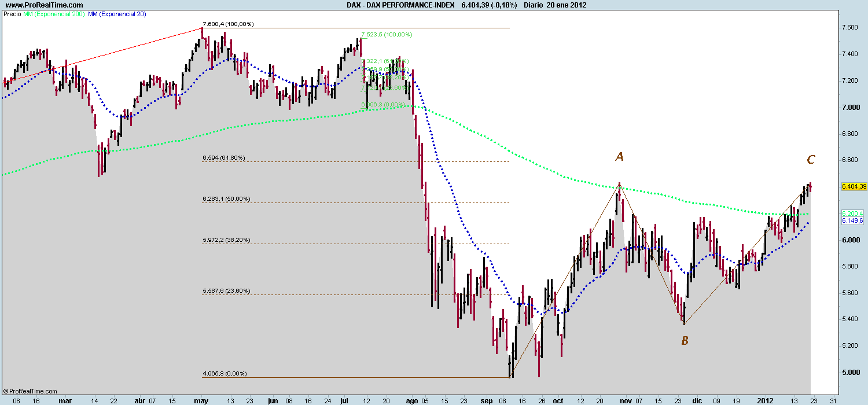Select the wave label A

[x=619, y=156]
